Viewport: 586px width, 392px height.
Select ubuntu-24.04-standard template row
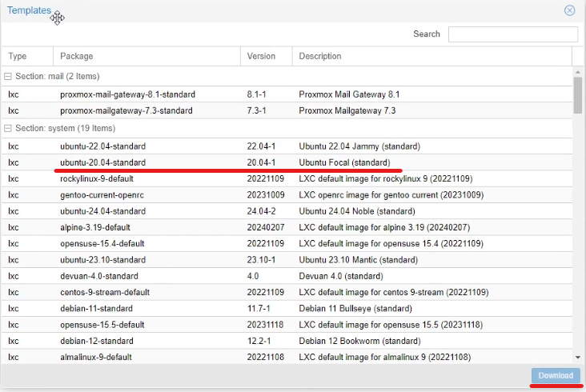[x=287, y=211]
